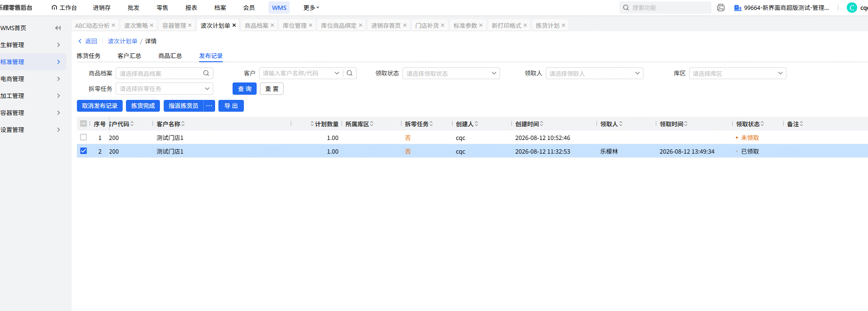Screen dimensions: 868x311
Task: Select the 发布记录 tab
Action: point(211,56)
